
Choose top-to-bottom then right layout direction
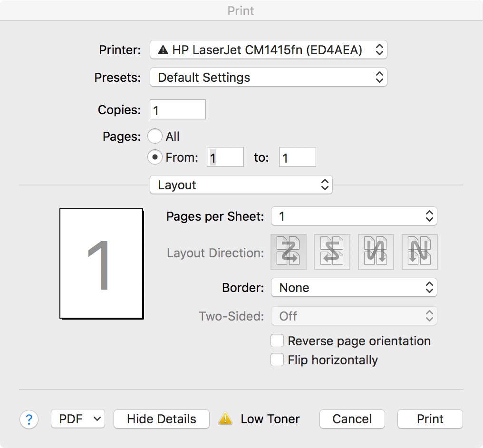(376, 252)
